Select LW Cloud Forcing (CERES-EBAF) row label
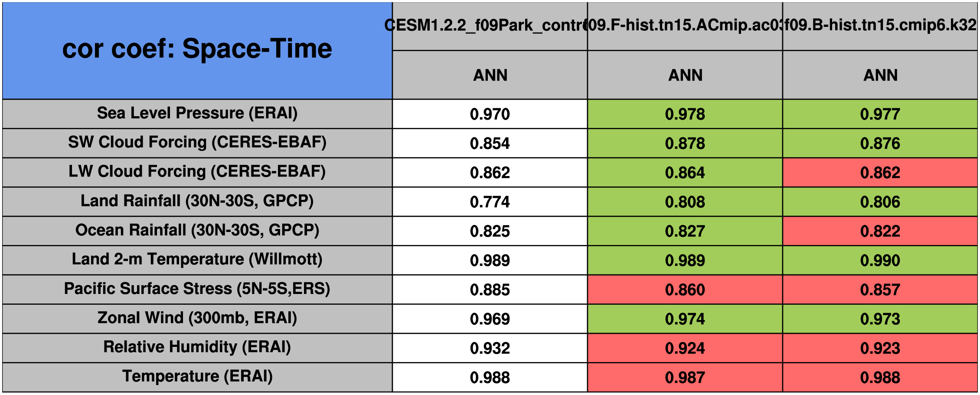This screenshot has width=980, height=395. coord(197,172)
